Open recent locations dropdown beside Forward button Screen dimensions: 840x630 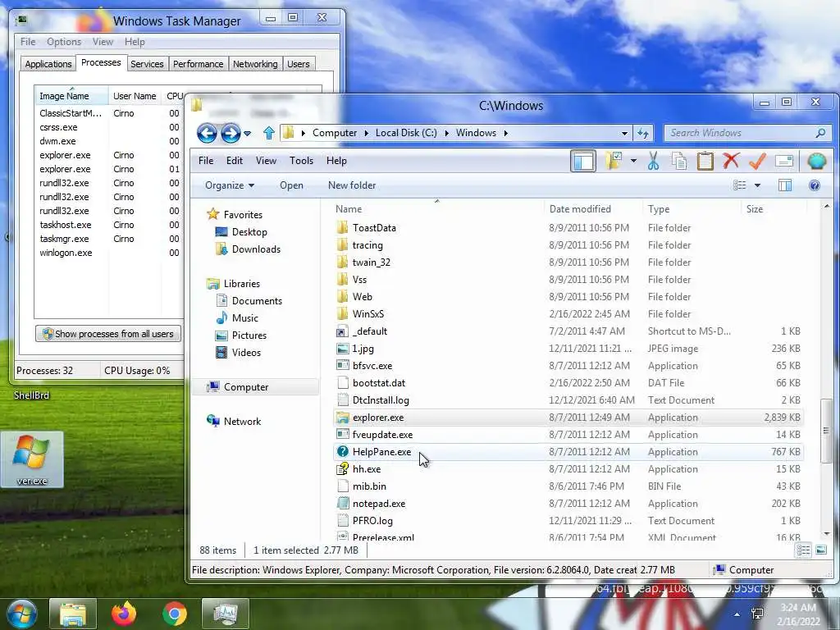coord(248,134)
